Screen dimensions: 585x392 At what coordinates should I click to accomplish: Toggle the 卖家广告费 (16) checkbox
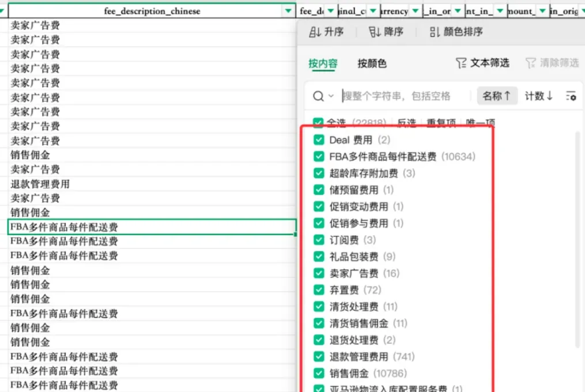point(319,273)
